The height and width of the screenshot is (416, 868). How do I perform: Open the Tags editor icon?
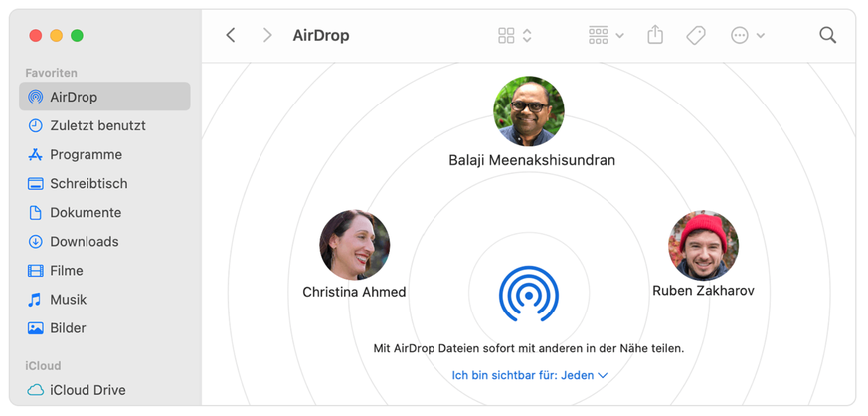(696, 36)
